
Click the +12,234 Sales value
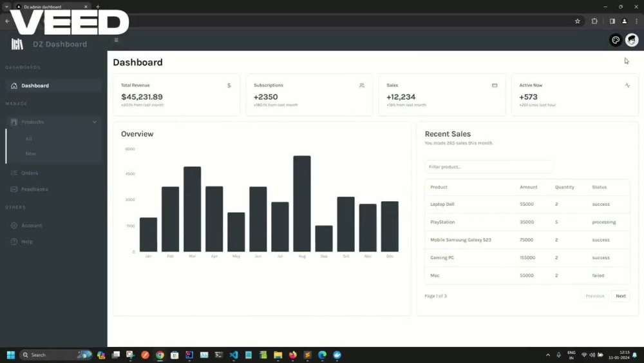pyautogui.click(x=401, y=97)
